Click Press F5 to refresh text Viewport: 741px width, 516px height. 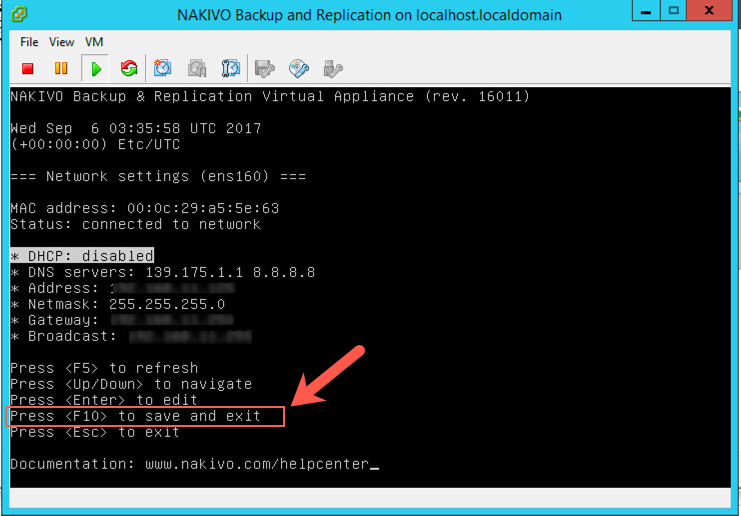pos(104,368)
